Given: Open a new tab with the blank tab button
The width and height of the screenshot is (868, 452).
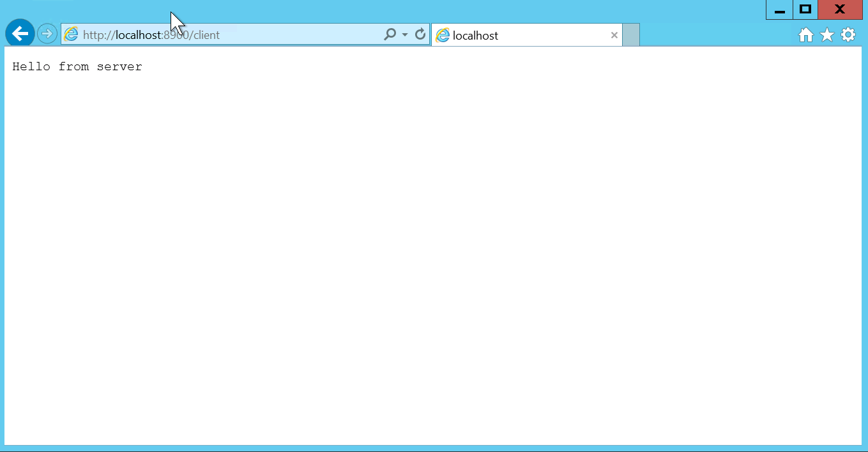Looking at the screenshot, I should (x=631, y=35).
